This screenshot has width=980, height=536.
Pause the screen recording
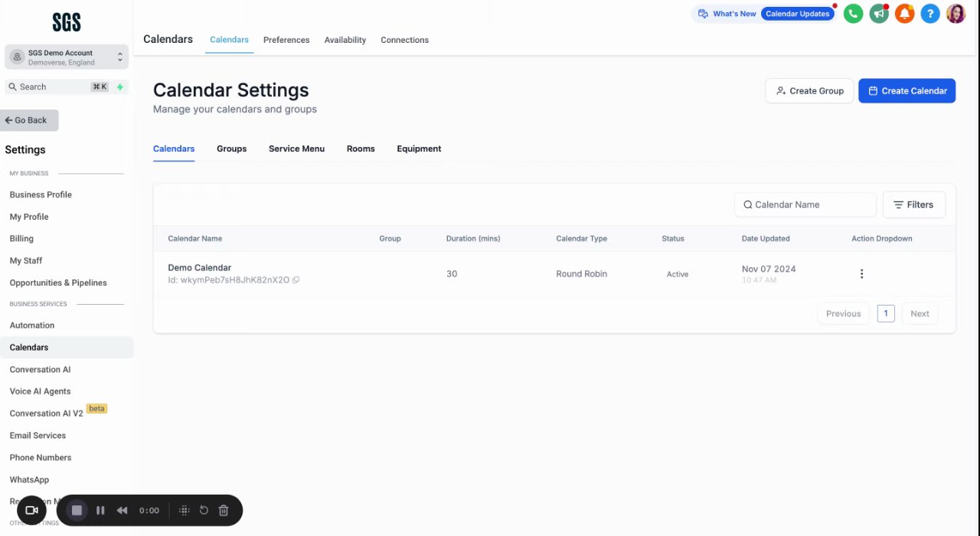(100, 510)
